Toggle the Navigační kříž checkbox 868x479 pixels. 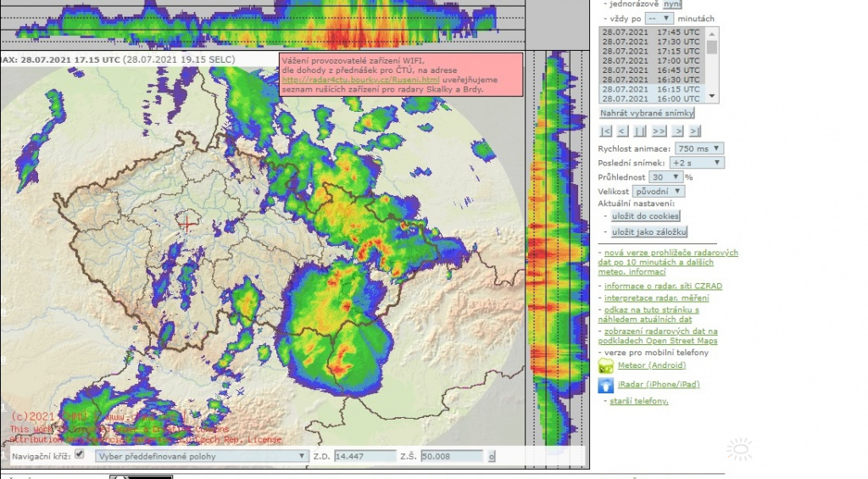pyautogui.click(x=80, y=455)
